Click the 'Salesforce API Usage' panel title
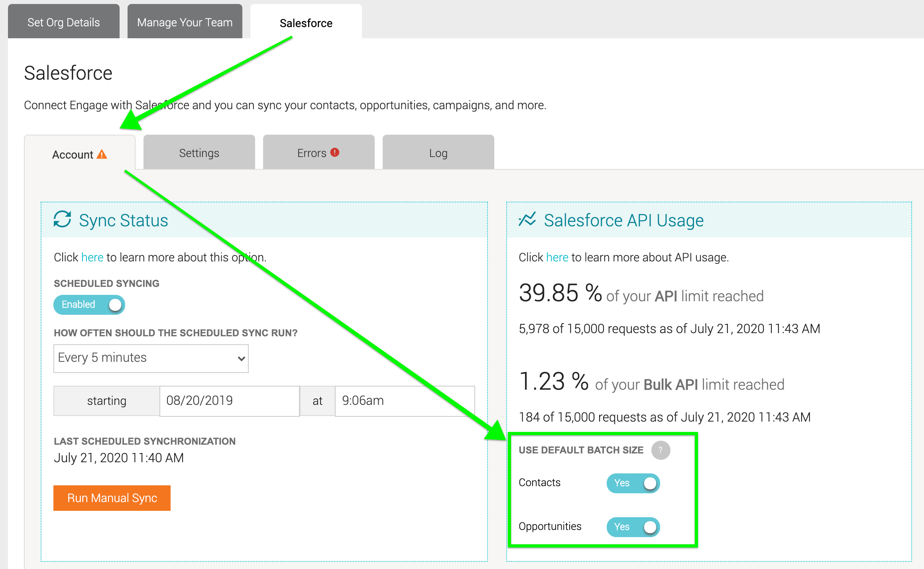This screenshot has height=569, width=924. (624, 221)
